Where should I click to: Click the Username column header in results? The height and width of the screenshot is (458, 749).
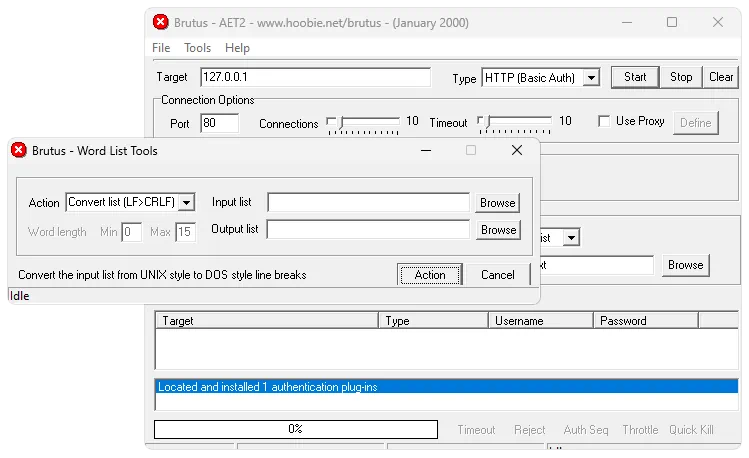point(541,320)
